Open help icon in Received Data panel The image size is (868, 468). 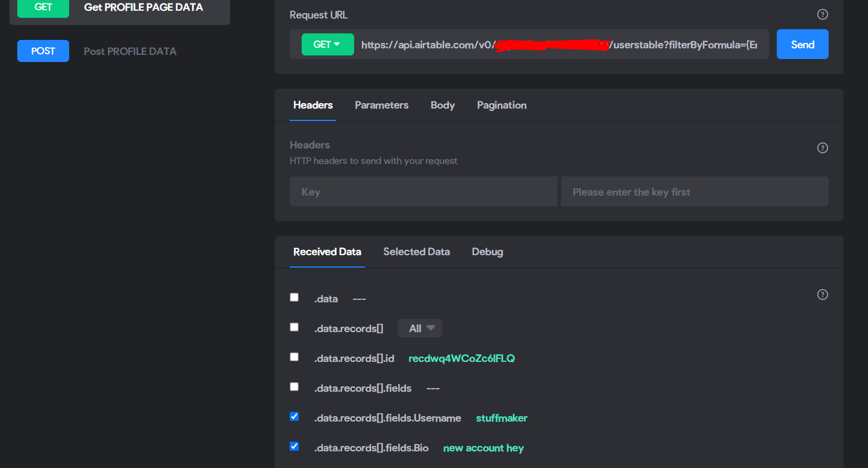[x=822, y=295]
